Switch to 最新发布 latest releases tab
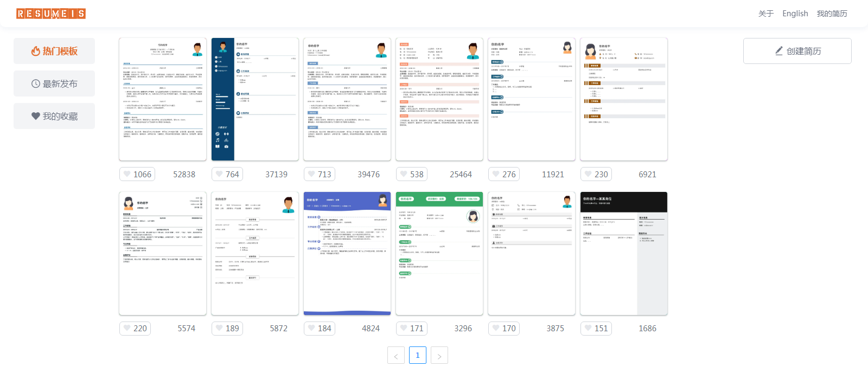The width and height of the screenshot is (868, 373). [x=54, y=83]
